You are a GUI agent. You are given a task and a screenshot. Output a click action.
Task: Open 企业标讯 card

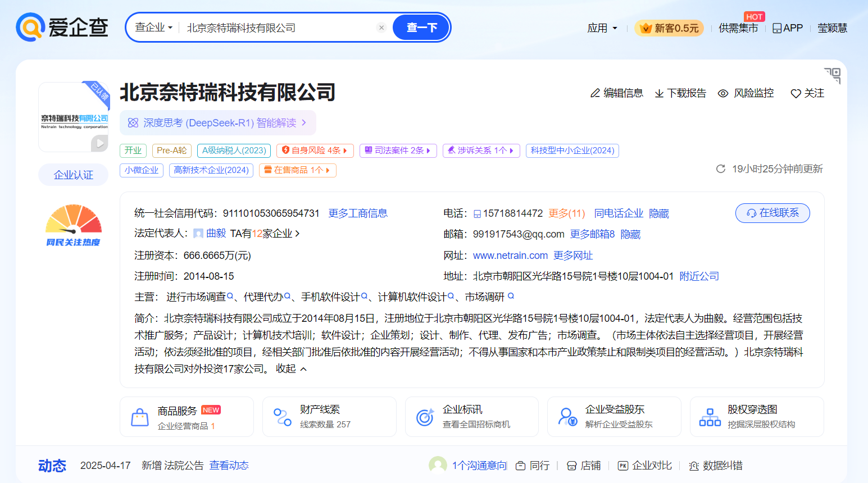(x=472, y=417)
